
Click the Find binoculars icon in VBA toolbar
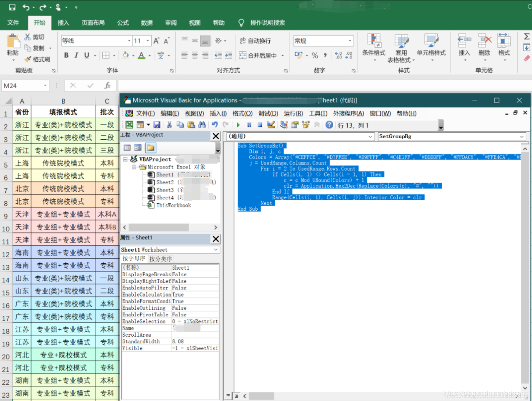click(x=202, y=125)
